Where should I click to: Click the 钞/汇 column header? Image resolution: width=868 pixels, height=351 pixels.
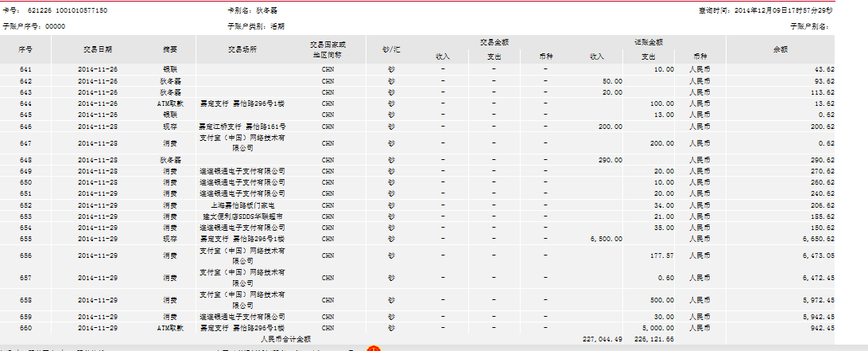click(x=391, y=49)
